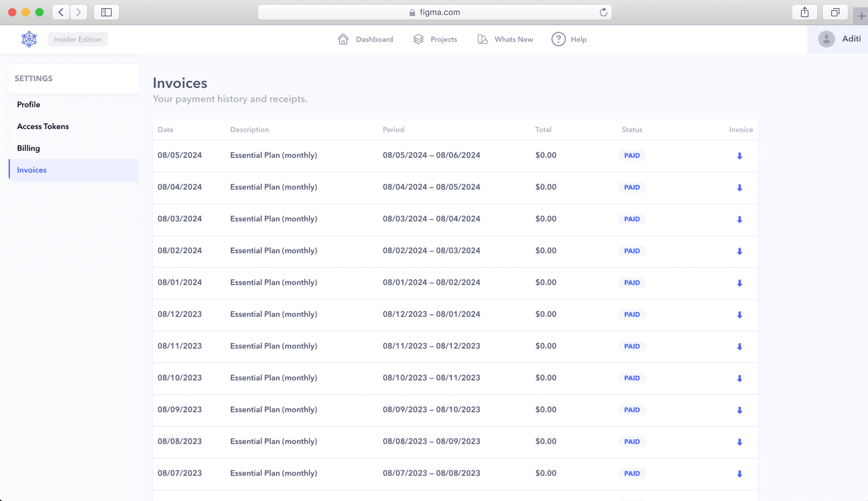Open Whats New page
This screenshot has width=868, height=501.
tap(513, 39)
